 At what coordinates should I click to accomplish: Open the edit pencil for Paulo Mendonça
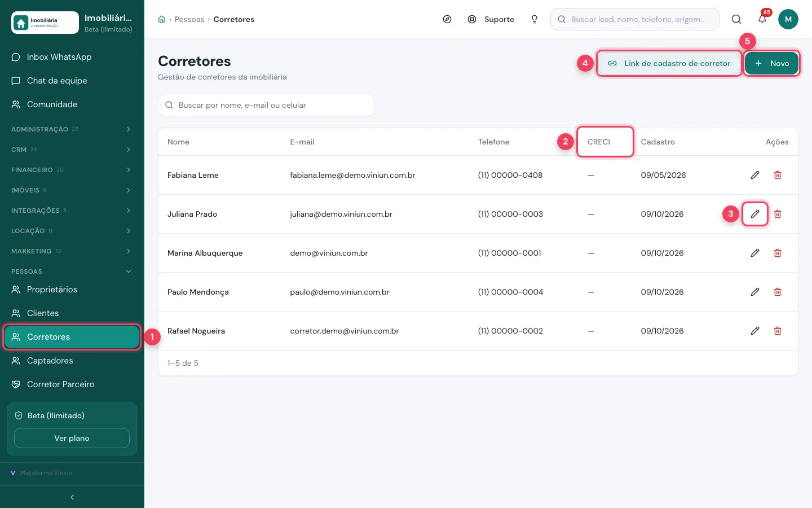(755, 292)
